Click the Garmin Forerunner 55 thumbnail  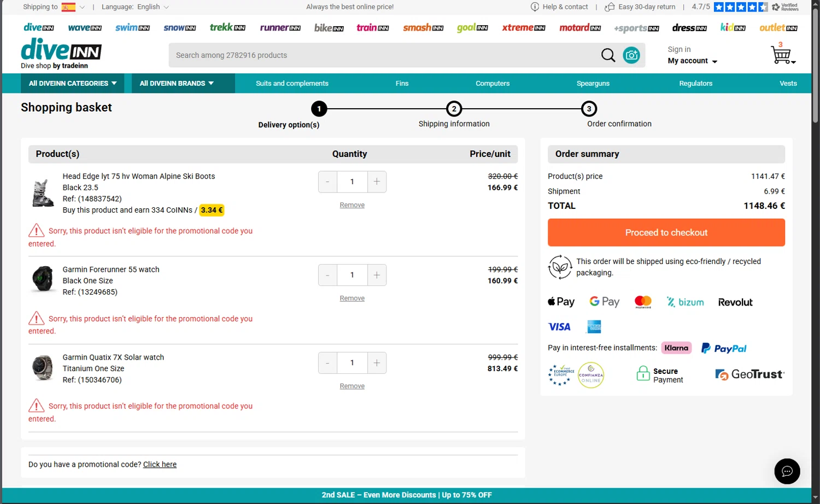coord(43,279)
